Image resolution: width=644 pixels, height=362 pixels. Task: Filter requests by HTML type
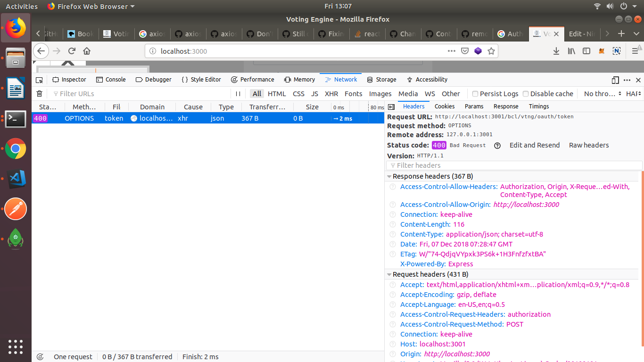point(277,94)
